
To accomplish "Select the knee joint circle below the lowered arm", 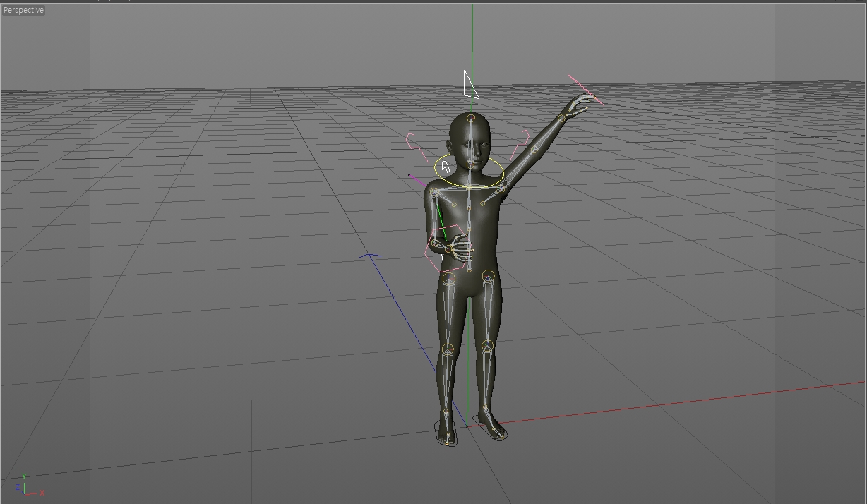I will 448,349.
